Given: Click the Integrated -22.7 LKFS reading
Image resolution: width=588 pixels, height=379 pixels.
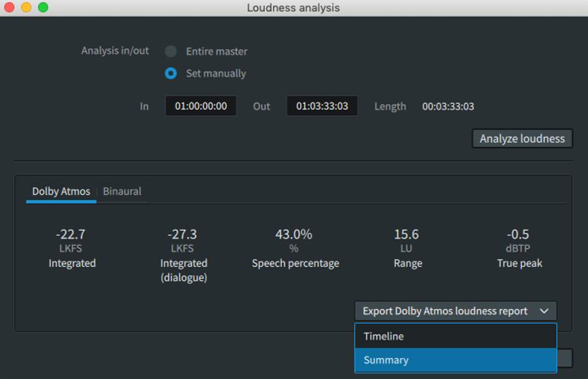Looking at the screenshot, I should click(x=71, y=235).
